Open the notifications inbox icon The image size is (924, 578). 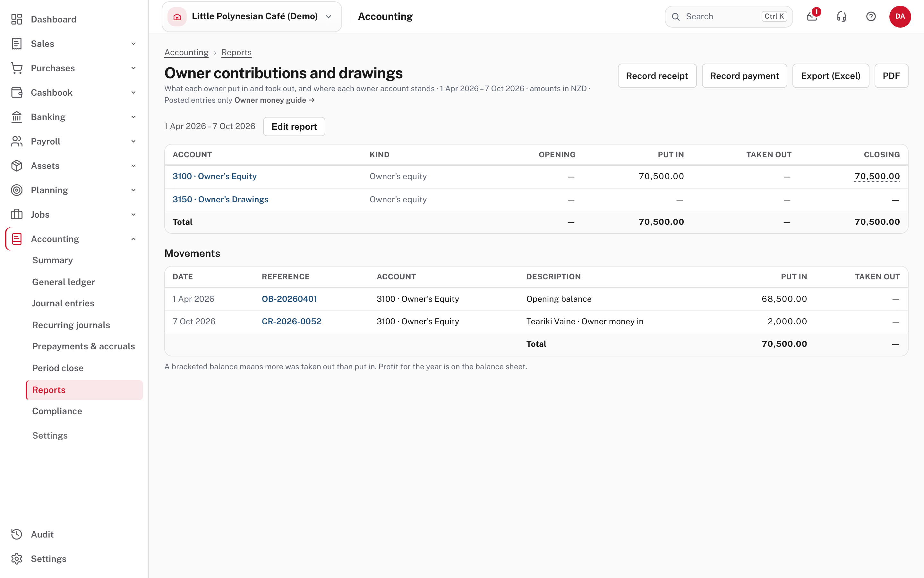(x=812, y=16)
